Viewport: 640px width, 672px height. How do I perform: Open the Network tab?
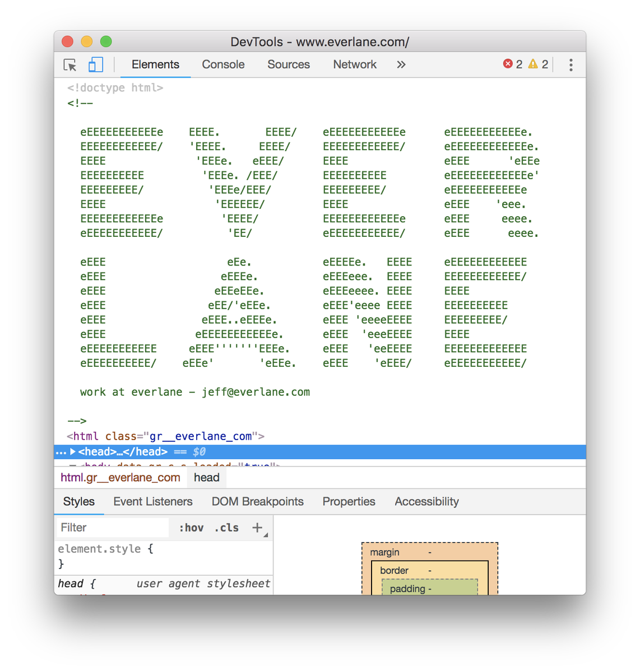tap(355, 64)
